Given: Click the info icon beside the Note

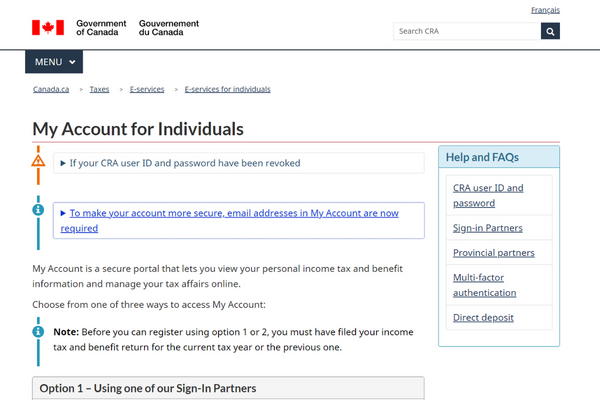Looking at the screenshot, I should [x=38, y=331].
